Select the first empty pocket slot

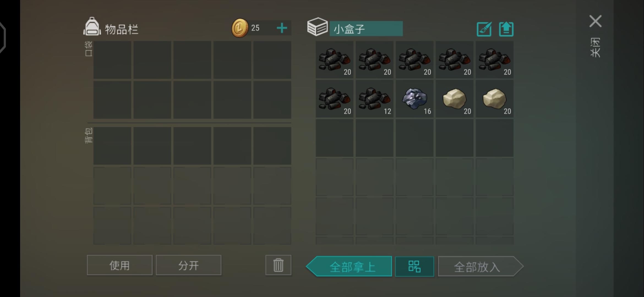pyautogui.click(x=112, y=60)
